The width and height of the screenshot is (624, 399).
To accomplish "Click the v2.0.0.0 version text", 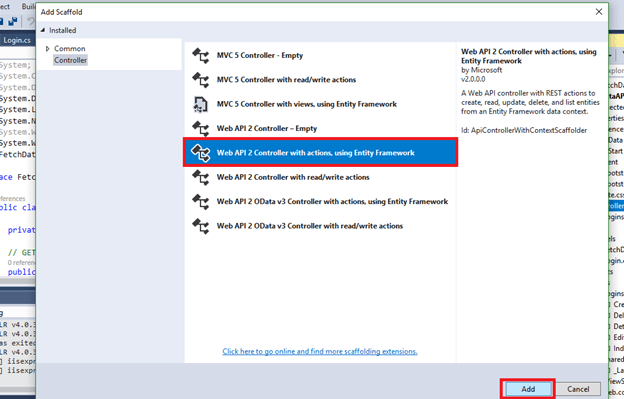I will [x=473, y=79].
